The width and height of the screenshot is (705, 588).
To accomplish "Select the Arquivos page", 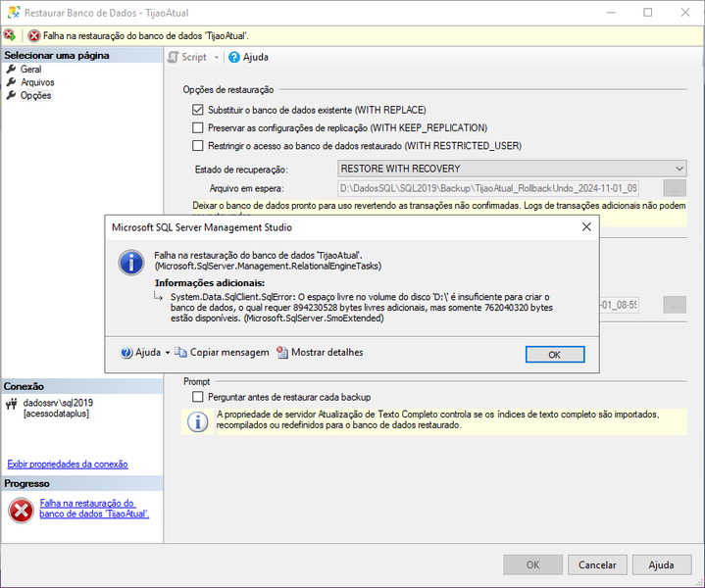I will pos(37,82).
